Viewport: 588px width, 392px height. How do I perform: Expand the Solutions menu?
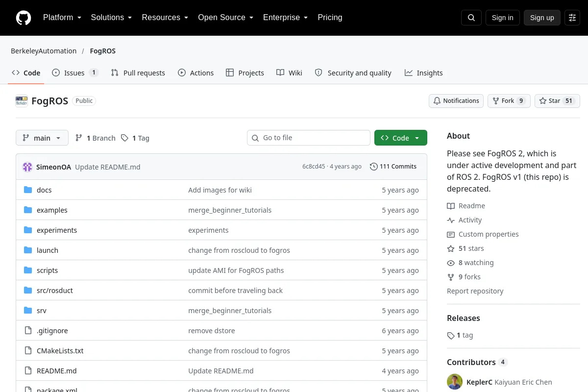[x=111, y=18]
